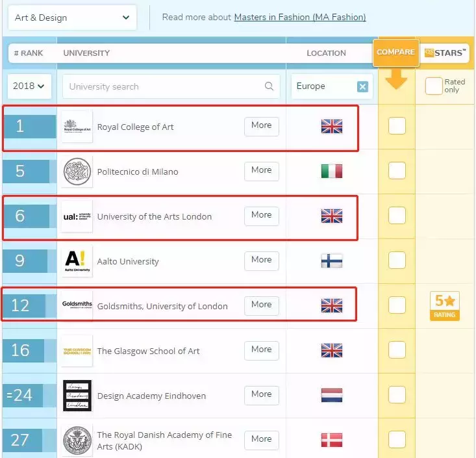Click the COMPARE tab header
This screenshot has height=458, width=476.
(x=396, y=52)
